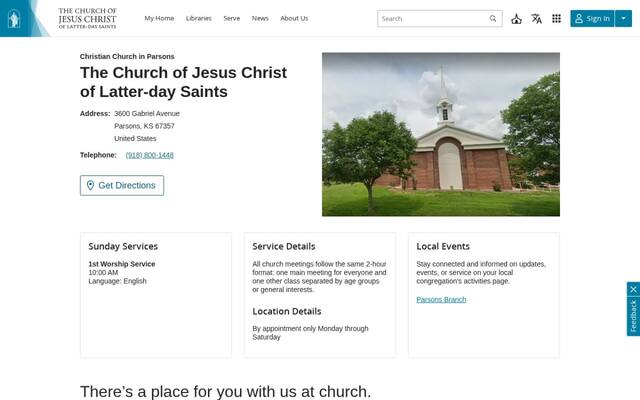Click the 10:00 AM service time
The width and height of the screenshot is (640, 400).
[103, 273]
